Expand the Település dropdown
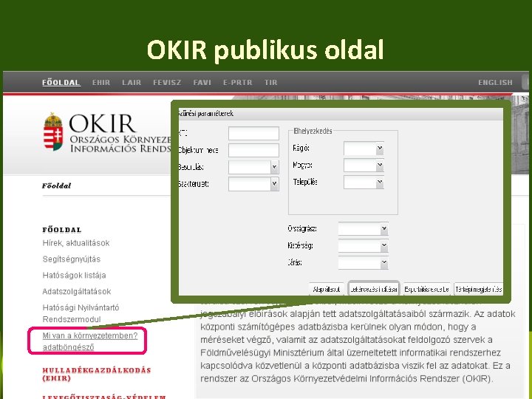Image resolution: width=532 pixels, height=399 pixels. 380,183
